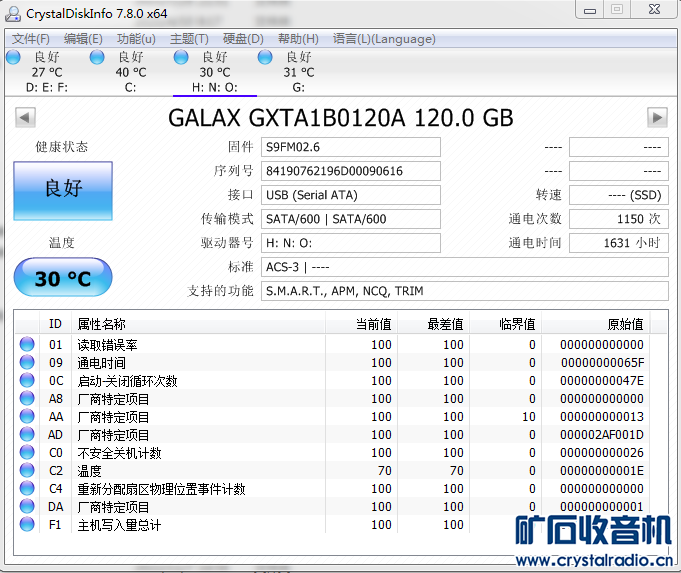This screenshot has height=573, width=681.
Task: Click status orb of row 0C
Action: (x=27, y=380)
